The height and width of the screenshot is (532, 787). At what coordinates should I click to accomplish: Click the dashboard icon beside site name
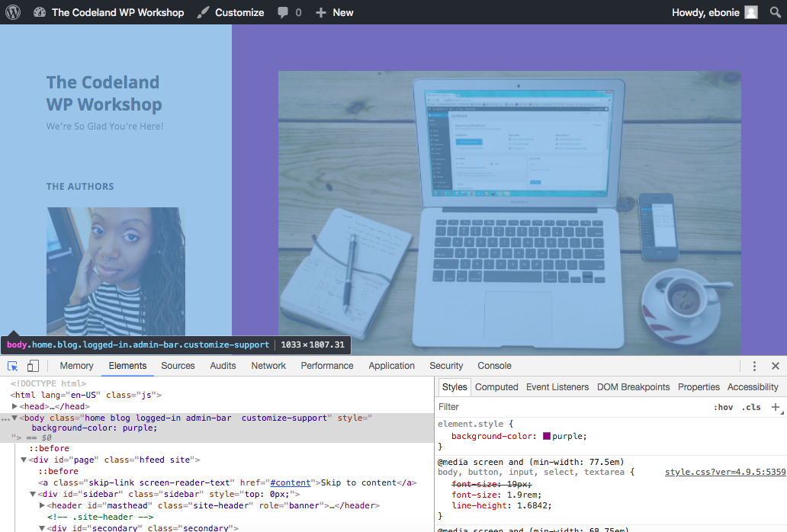(x=40, y=12)
